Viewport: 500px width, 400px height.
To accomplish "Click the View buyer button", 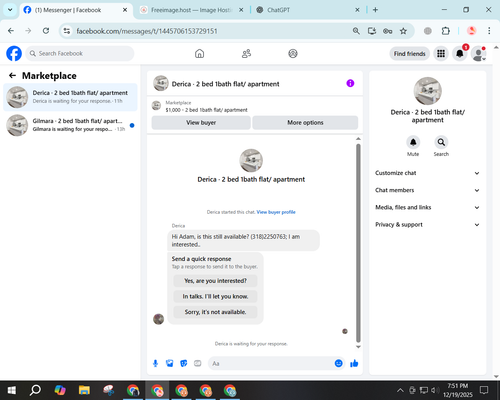I will pyautogui.click(x=201, y=123).
